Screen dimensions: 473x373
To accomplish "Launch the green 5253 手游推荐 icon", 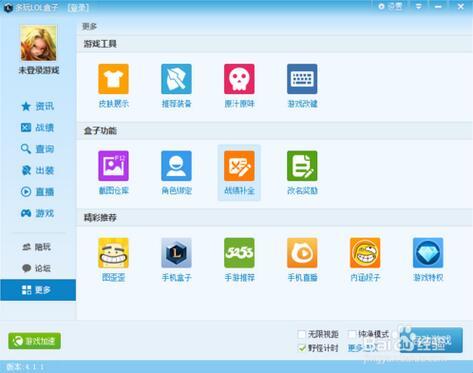I will 239,253.
